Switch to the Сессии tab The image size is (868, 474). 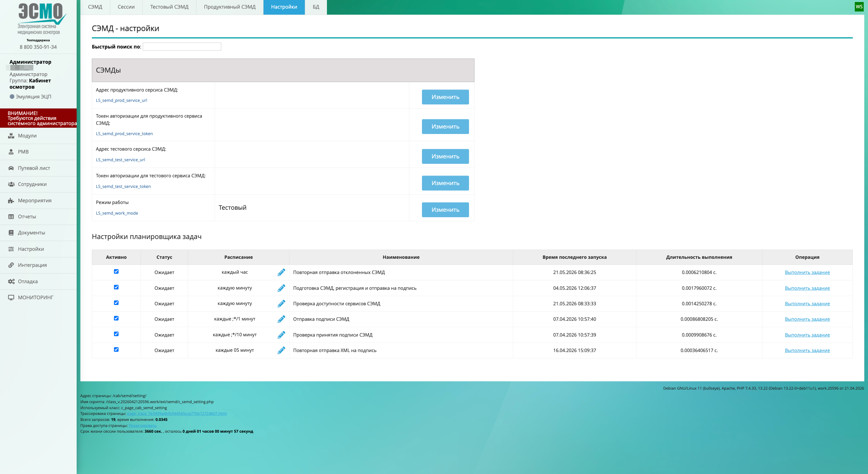126,7
